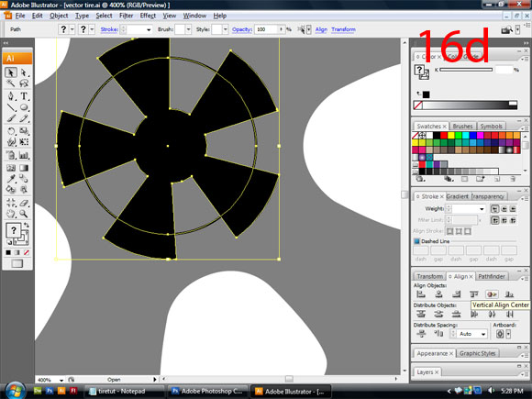Select the Rotate tool
Image resolution: width=532 pixels, height=399 pixels.
(11, 130)
